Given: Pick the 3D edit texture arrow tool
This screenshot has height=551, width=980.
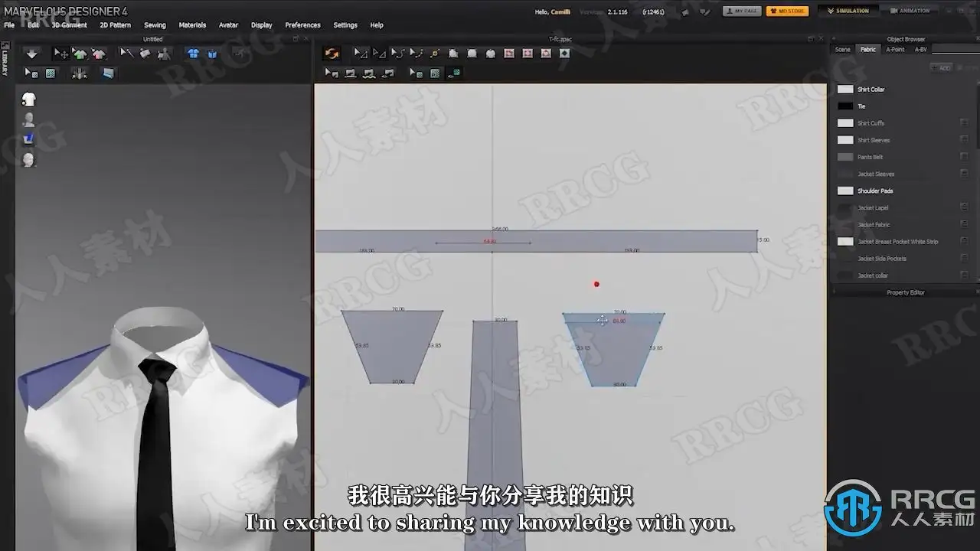Looking at the screenshot, I should click(x=31, y=73).
